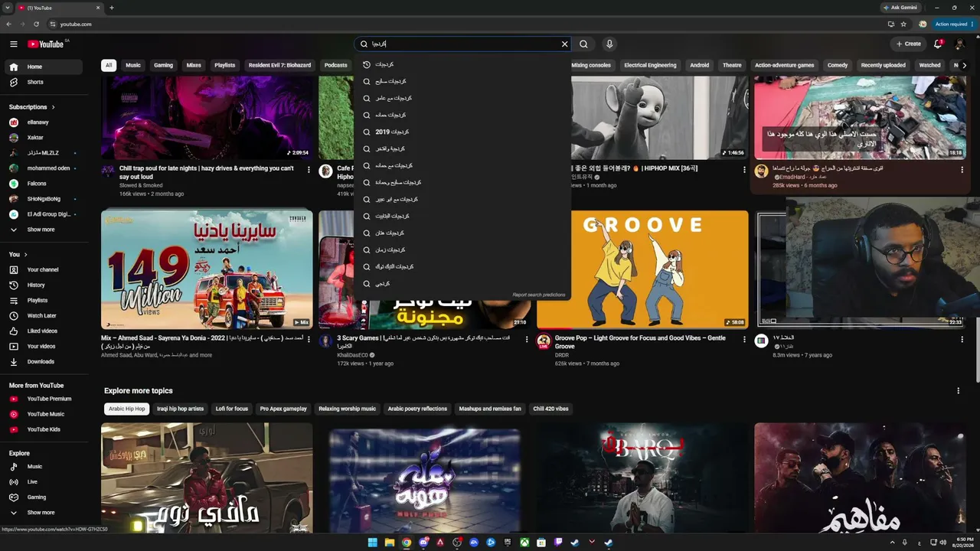Open the Xaktar subscription channel
Screen dimensions: 980x551
(45, 138)
